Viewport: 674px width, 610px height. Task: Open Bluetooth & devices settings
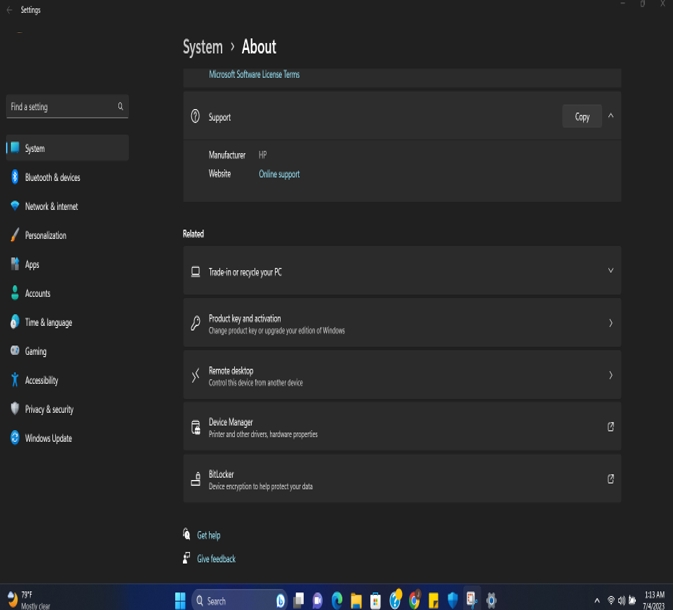[67, 177]
